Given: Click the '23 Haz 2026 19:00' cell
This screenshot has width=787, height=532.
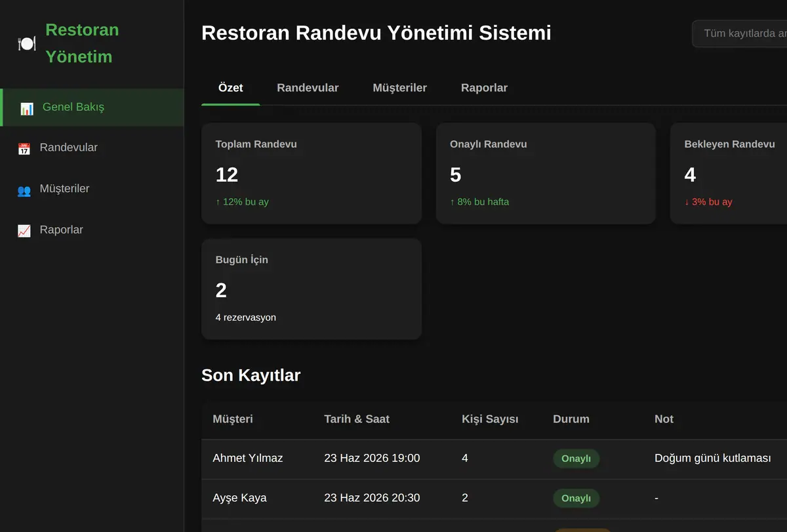Looking at the screenshot, I should (x=372, y=459).
